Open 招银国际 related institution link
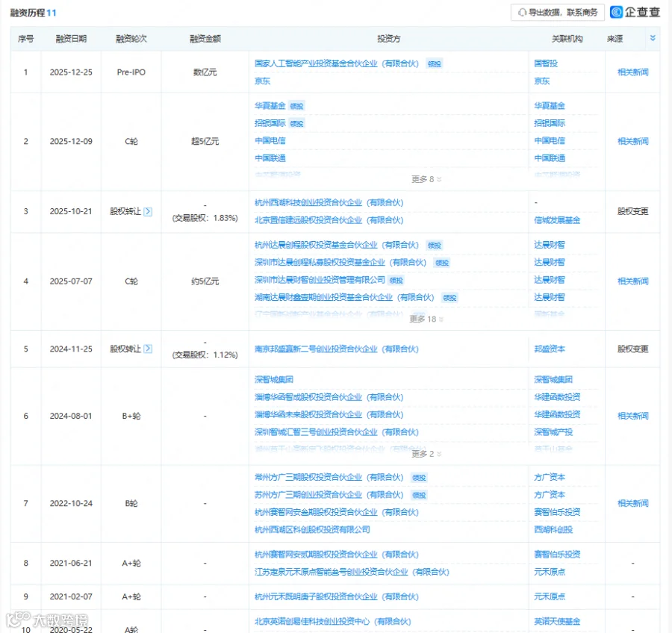This screenshot has height=633, width=672. tap(550, 123)
